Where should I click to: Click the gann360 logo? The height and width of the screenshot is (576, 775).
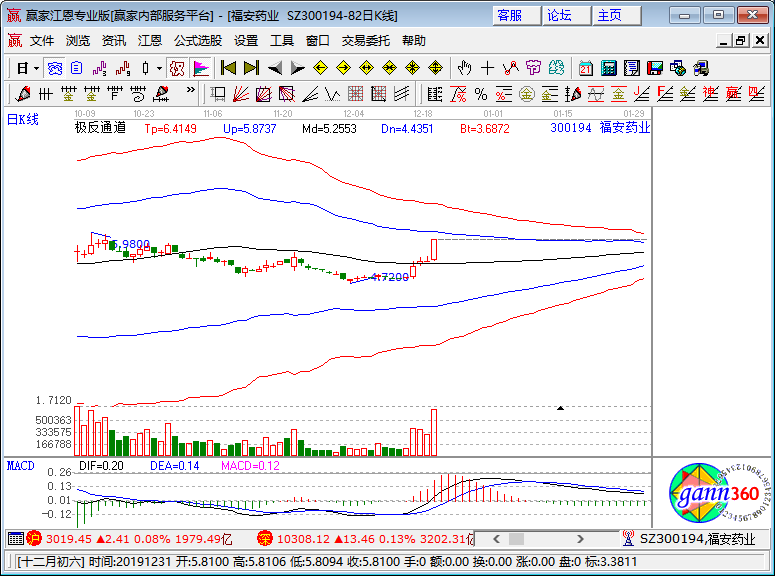[719, 492]
